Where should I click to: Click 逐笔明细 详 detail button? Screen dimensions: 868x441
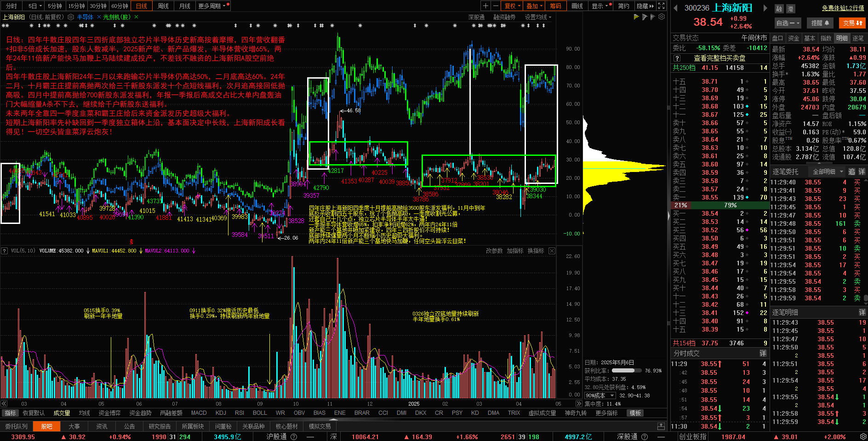click(862, 312)
